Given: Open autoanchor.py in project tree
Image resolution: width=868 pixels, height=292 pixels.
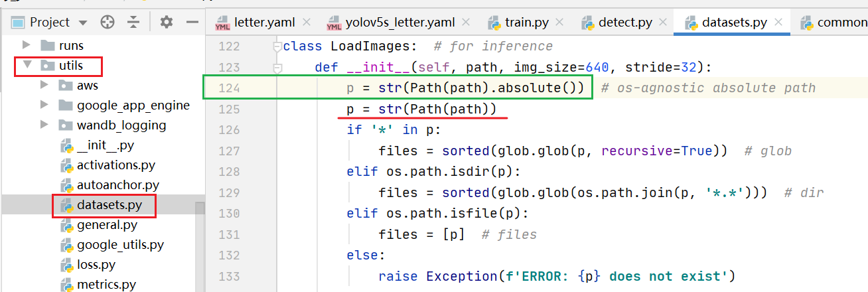Looking at the screenshot, I should (118, 185).
